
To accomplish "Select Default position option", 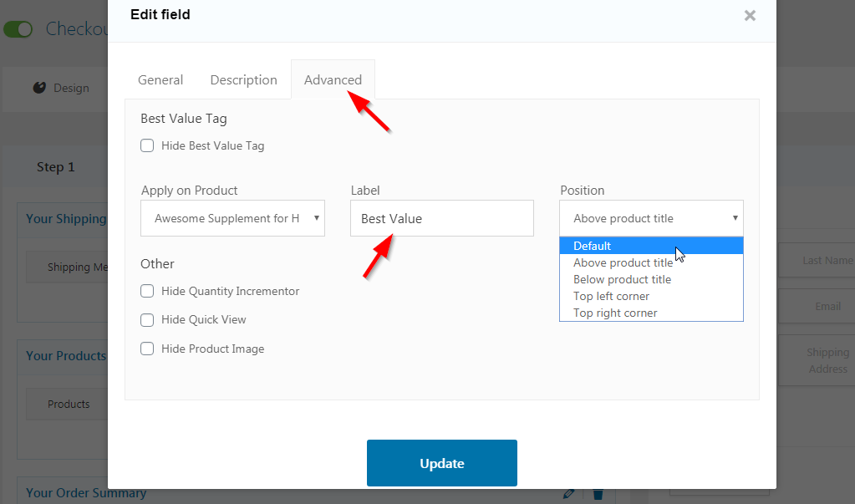I will [593, 246].
